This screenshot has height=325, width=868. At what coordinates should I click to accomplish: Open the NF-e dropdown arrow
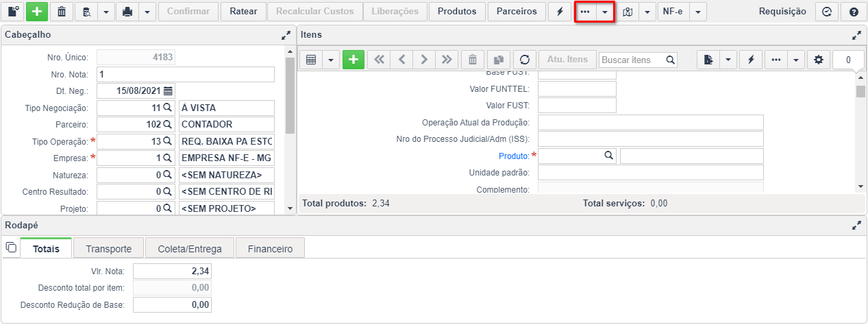(697, 12)
